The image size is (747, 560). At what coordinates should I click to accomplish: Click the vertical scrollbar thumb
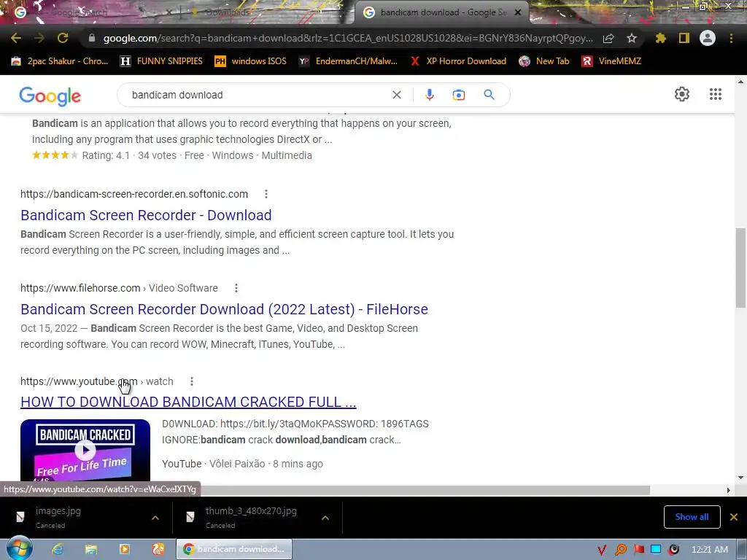[x=740, y=268]
